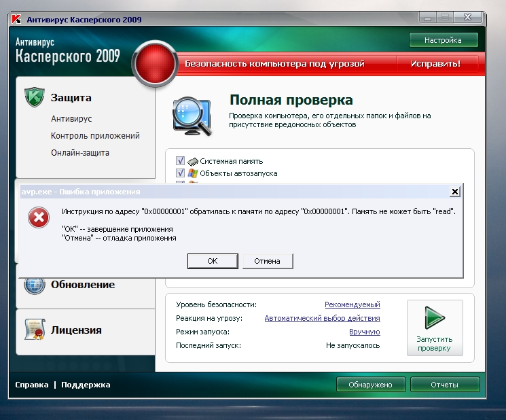This screenshot has width=506, height=420.
Task: Select Онлайн-защита in the sidebar
Action: click(80, 153)
